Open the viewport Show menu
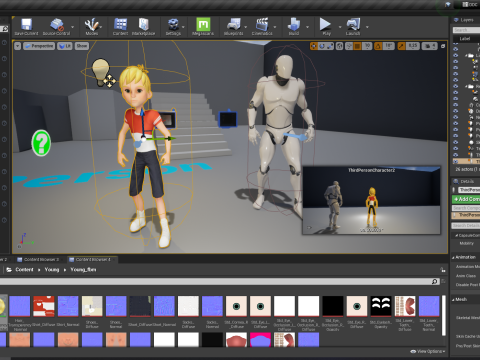 pos(82,46)
